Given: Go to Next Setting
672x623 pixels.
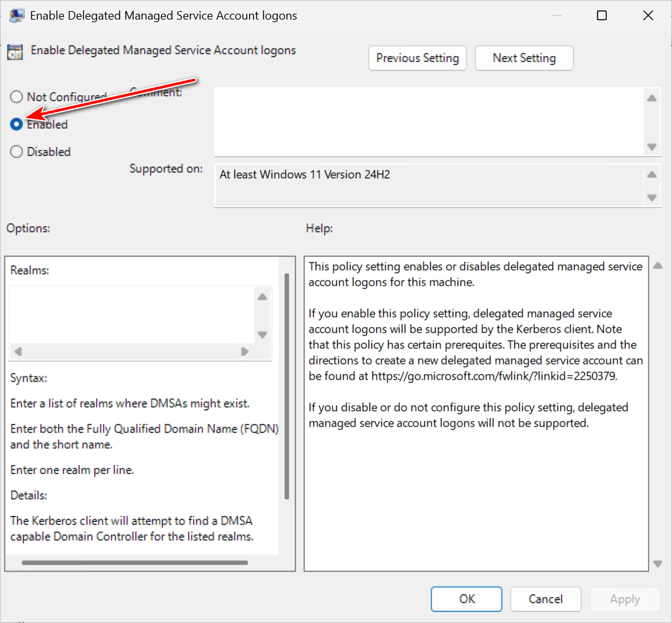Looking at the screenshot, I should point(524,58).
